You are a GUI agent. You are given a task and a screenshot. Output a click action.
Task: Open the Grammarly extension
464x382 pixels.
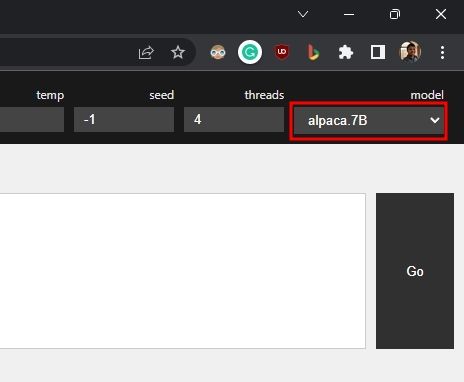pyautogui.click(x=250, y=52)
